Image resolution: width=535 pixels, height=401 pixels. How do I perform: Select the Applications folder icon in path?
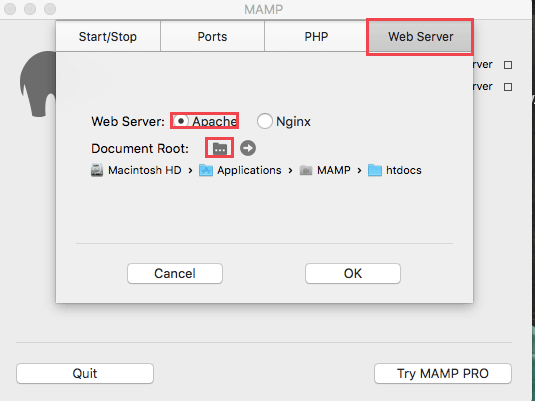coord(206,170)
